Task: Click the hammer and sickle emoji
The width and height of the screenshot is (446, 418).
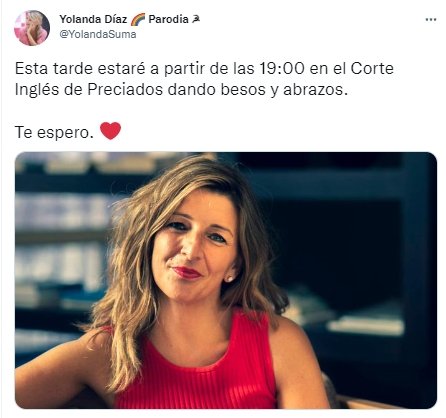Action: click(x=196, y=20)
